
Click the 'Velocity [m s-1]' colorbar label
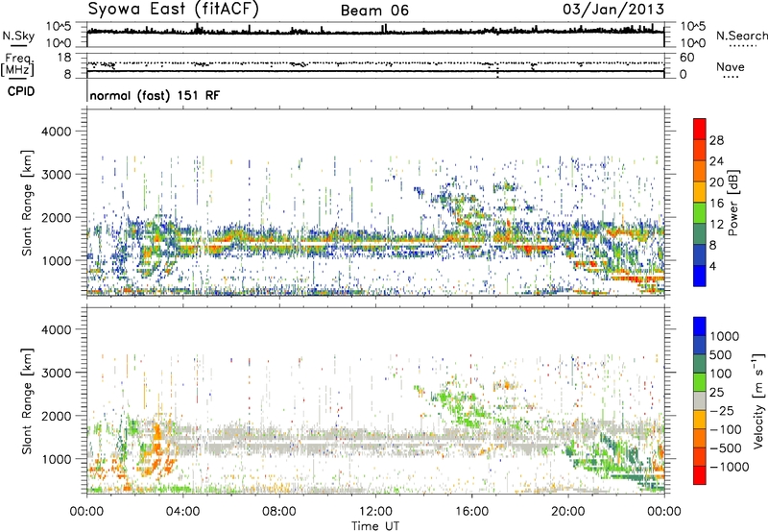(758, 400)
